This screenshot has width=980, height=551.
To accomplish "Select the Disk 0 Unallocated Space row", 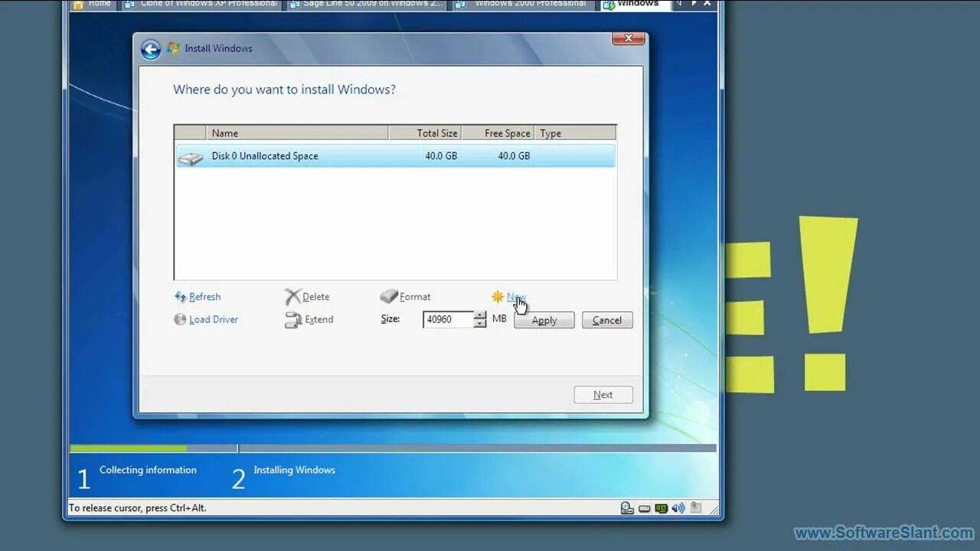I will point(395,156).
